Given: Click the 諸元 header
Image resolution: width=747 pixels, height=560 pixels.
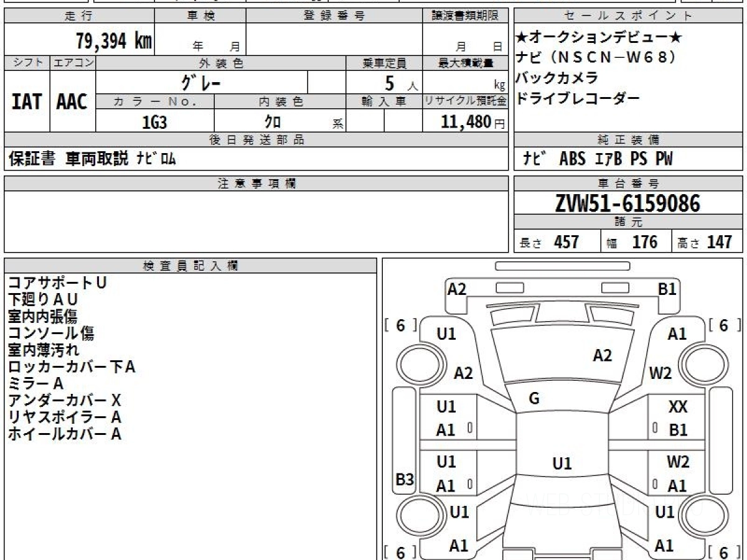Looking at the screenshot, I should tap(629, 222).
